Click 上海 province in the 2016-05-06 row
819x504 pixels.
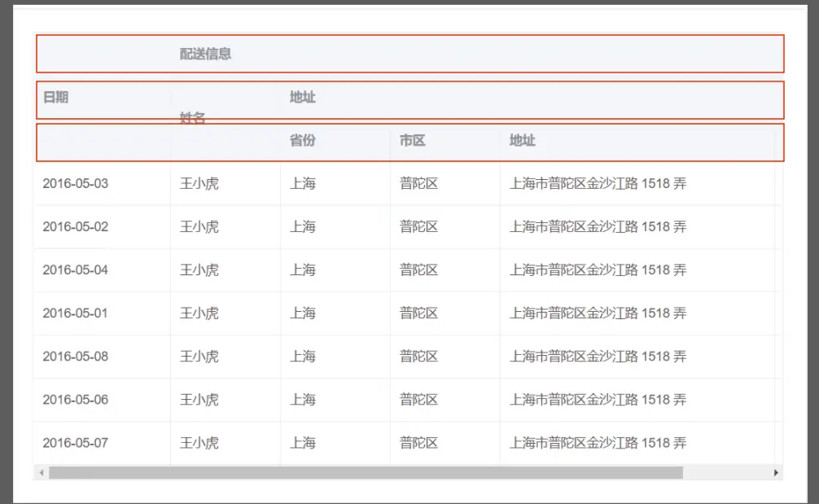pyautogui.click(x=303, y=400)
